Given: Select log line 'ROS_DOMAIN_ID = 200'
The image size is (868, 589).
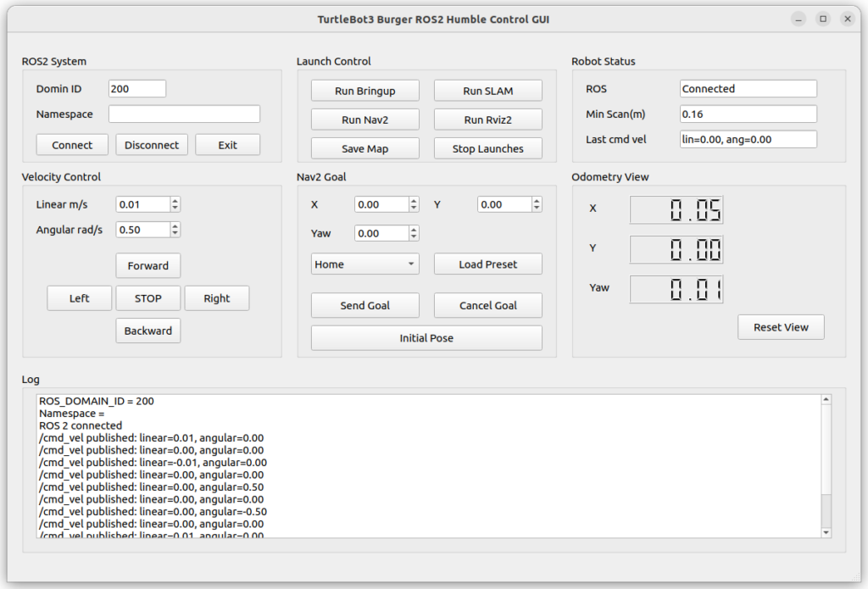Looking at the screenshot, I should [x=97, y=401].
